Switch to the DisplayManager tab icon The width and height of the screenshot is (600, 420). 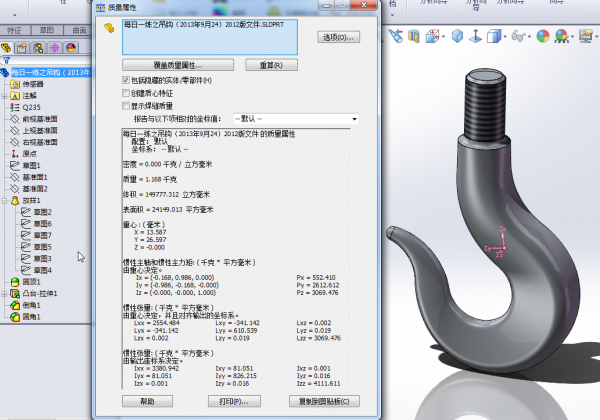71,48
